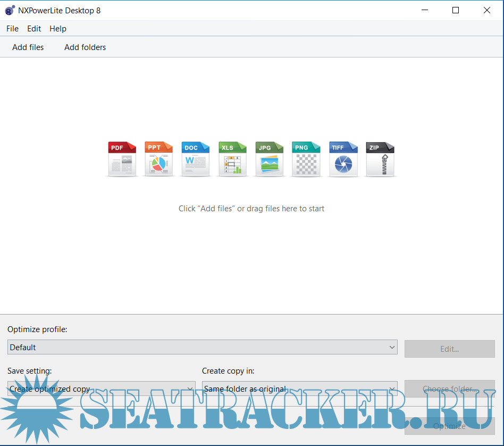Click the JPG image file icon

270,159
